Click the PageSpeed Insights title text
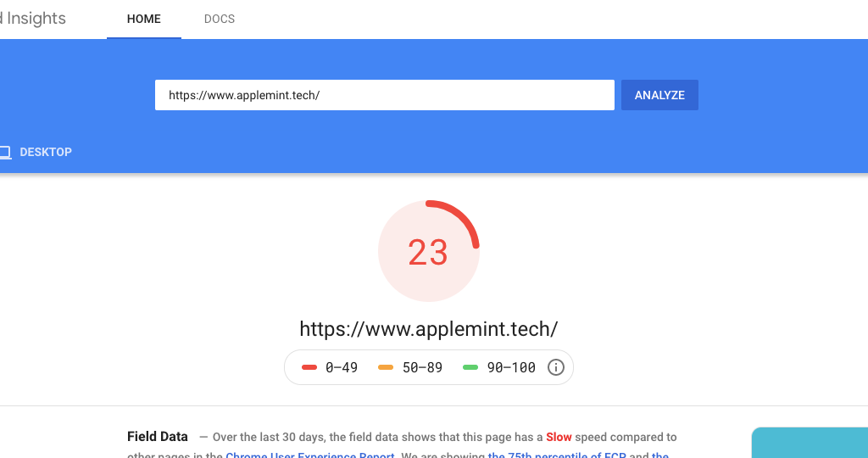The image size is (868, 458). click(33, 19)
